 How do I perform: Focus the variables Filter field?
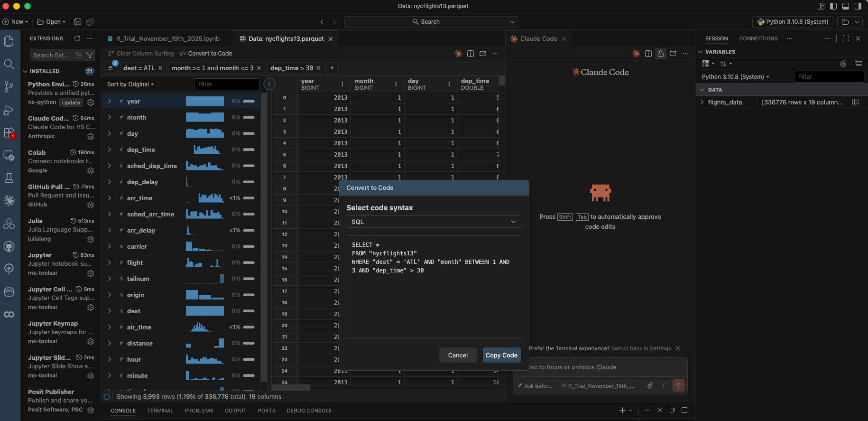829,77
